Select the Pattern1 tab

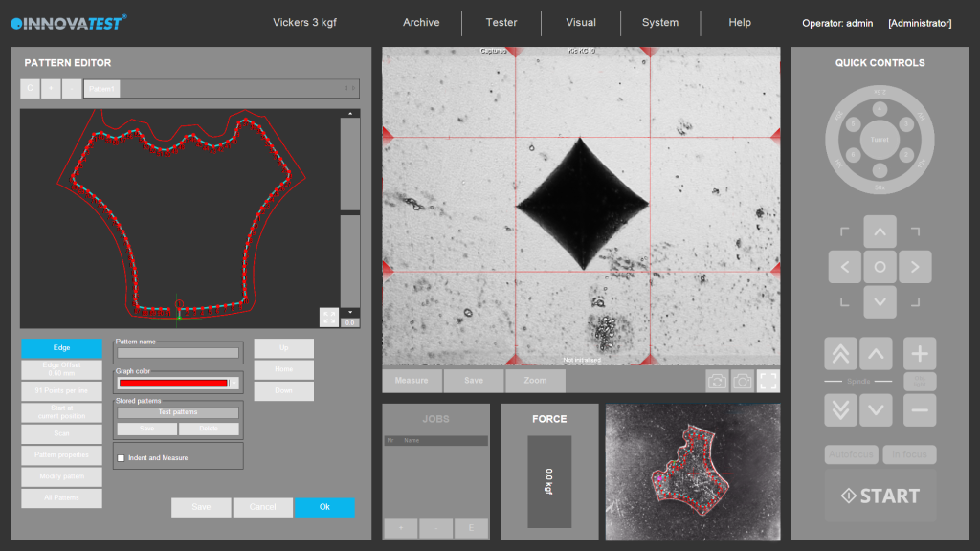click(101, 89)
